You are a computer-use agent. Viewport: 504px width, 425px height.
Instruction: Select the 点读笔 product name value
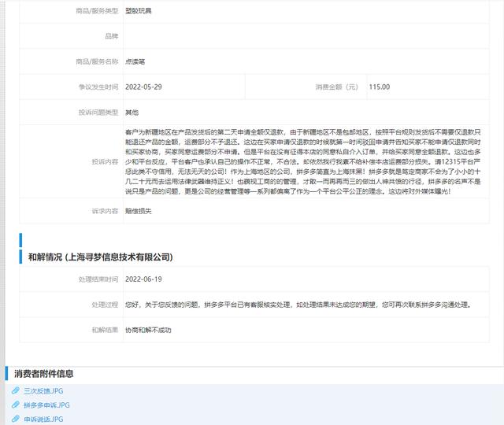(135, 61)
